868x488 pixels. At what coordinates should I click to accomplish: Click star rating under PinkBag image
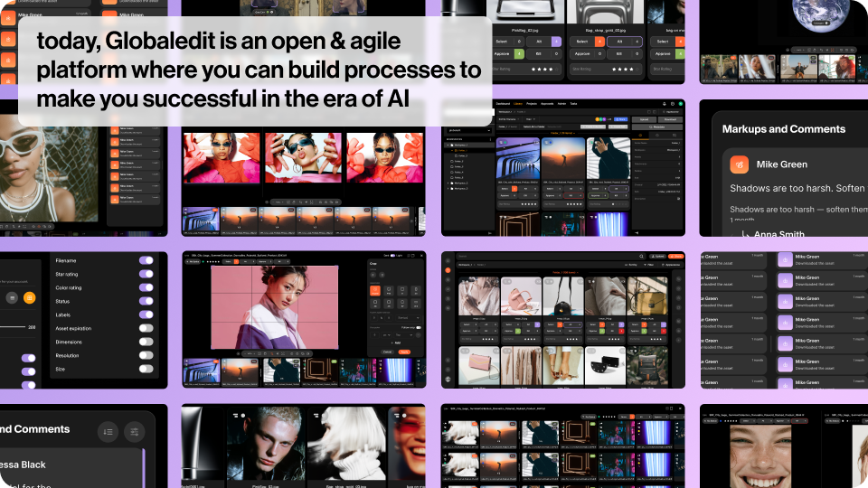543,69
